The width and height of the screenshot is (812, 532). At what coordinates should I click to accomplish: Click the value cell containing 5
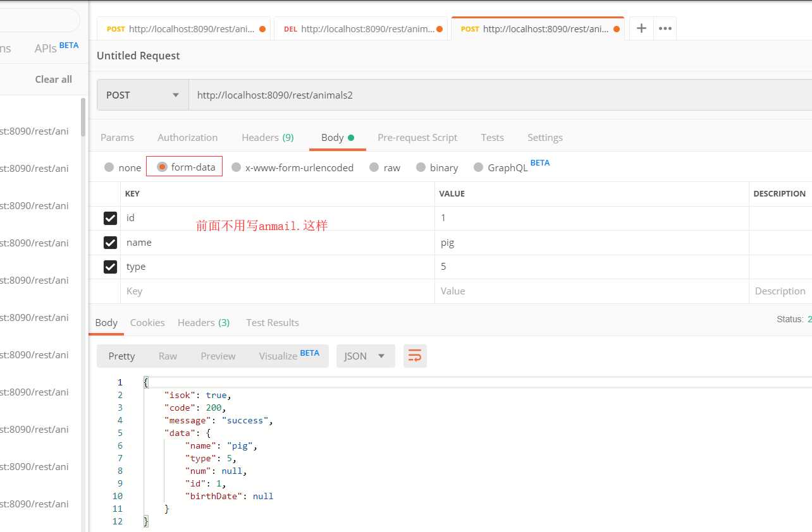[x=591, y=267]
